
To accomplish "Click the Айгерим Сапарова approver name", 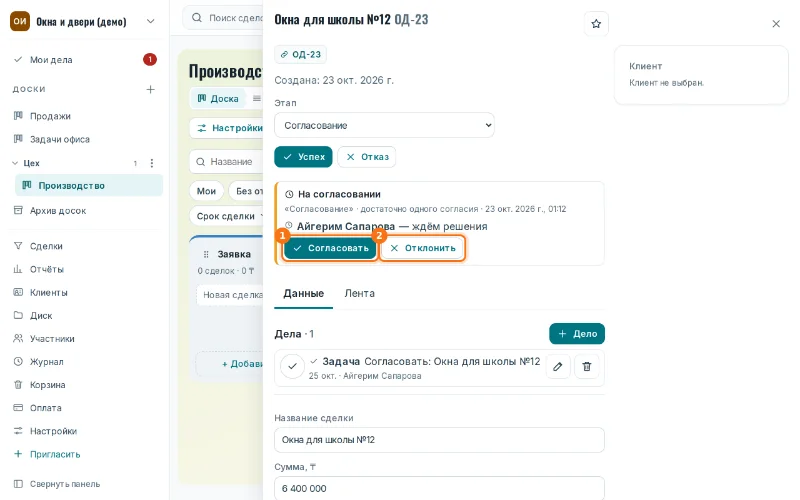I will [346, 227].
